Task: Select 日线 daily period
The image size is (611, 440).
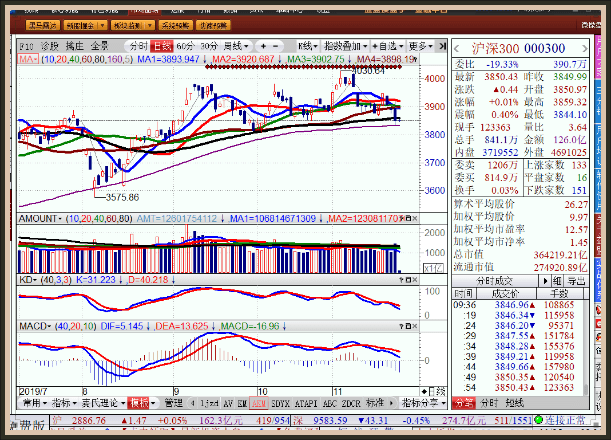Action: pos(162,46)
